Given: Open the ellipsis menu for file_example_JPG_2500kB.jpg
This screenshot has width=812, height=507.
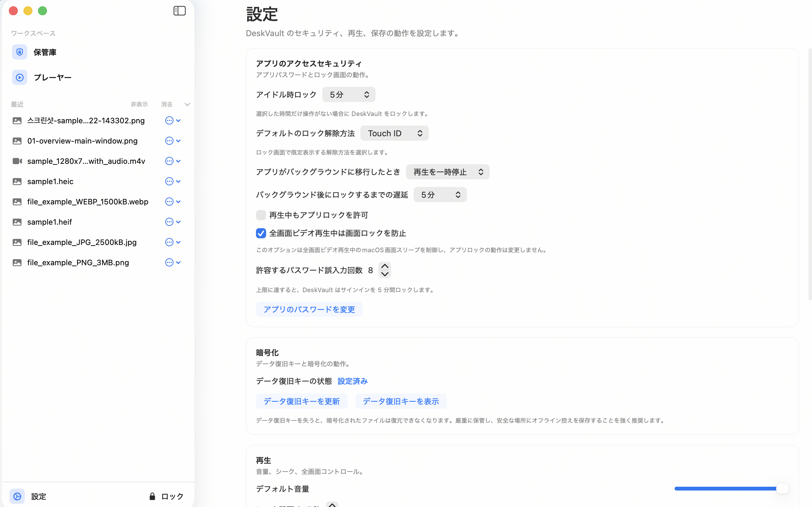Looking at the screenshot, I should pyautogui.click(x=169, y=242).
